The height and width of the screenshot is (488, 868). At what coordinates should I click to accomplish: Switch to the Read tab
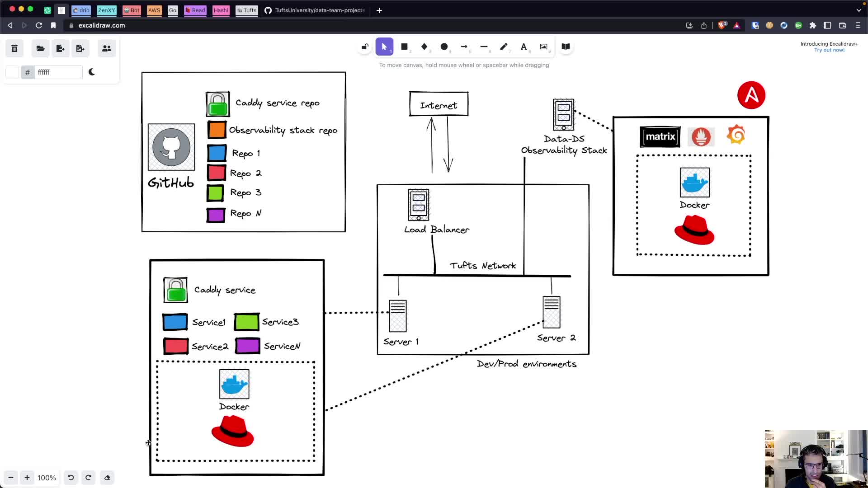tap(195, 10)
